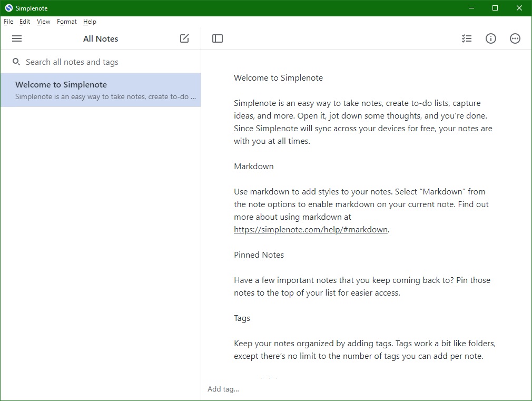Click the All Notes heading
Image resolution: width=532 pixels, height=401 pixels.
(101, 38)
